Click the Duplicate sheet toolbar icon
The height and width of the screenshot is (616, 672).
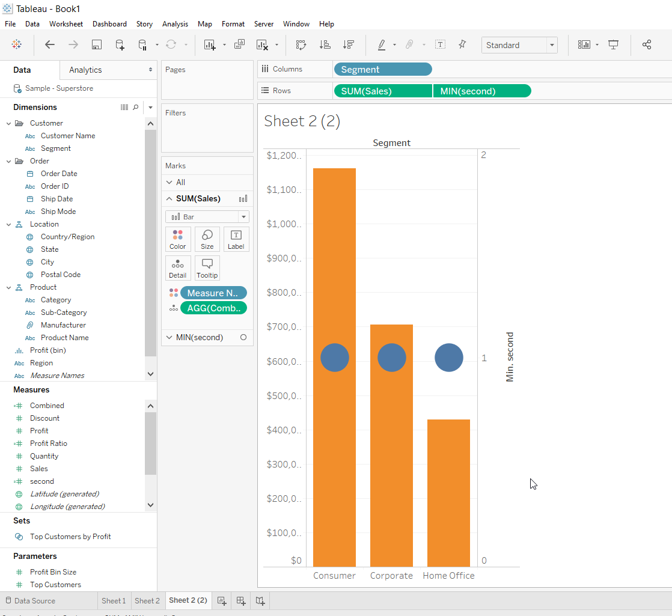[x=240, y=44]
